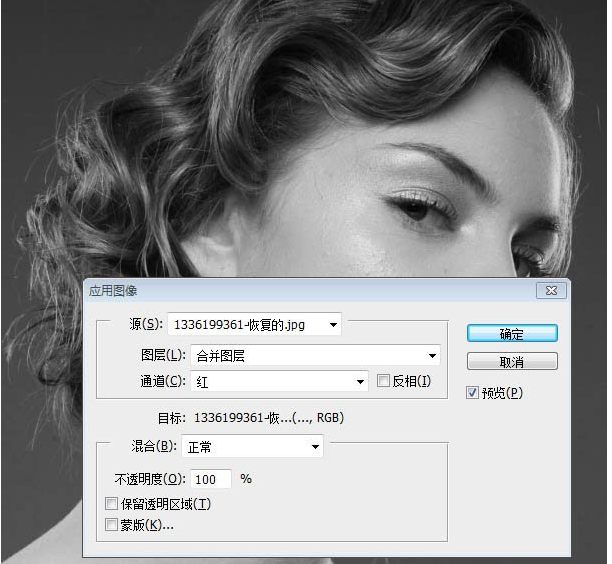Image resolution: width=612 pixels, height=564 pixels.
Task: Enable the 反相(I) invert checkbox
Action: tap(383, 381)
